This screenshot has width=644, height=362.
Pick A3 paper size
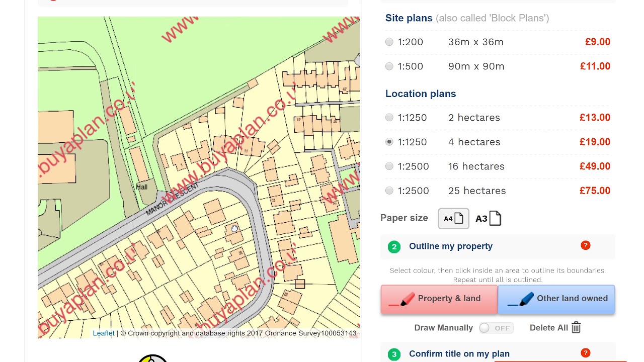click(489, 219)
